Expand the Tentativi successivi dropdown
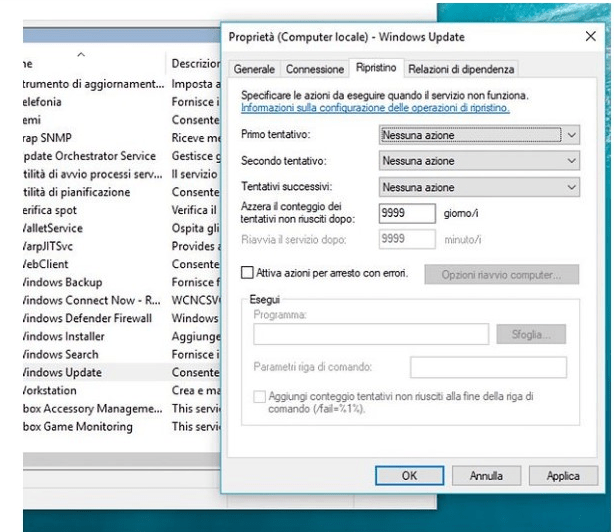614x532 pixels. coord(480,186)
